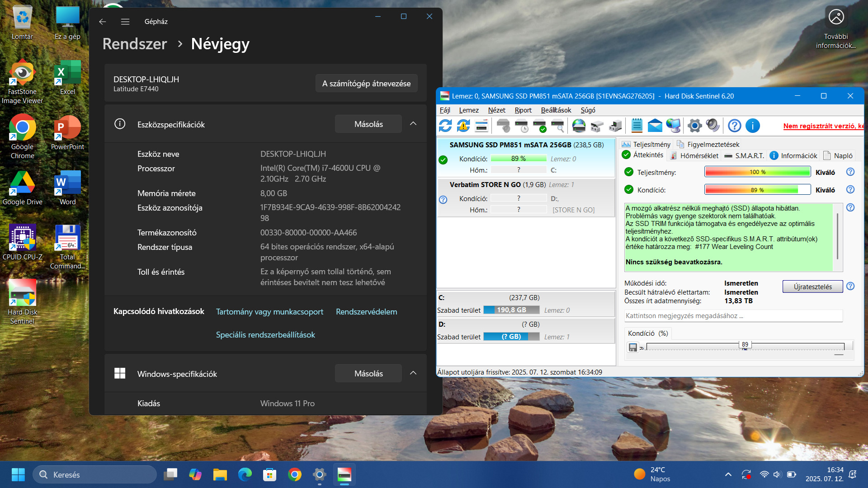The width and height of the screenshot is (868, 488).
Task: Collapse the Eszközspecifikációk section
Action: click(x=413, y=124)
